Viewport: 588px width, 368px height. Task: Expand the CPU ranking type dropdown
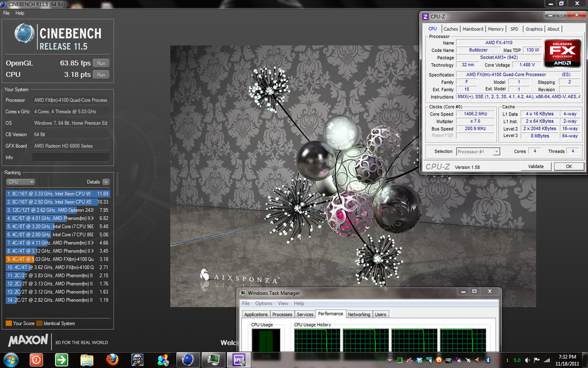[x=21, y=182]
